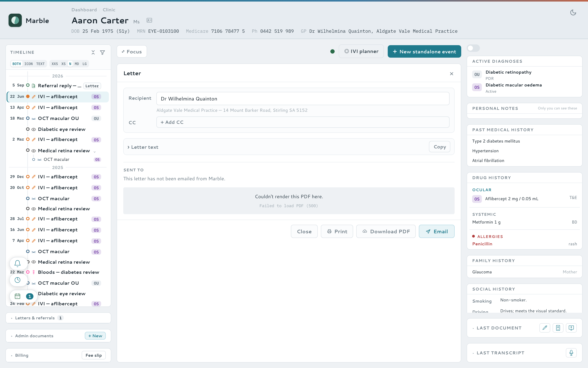Set timeline size to N
This screenshot has height=368, width=588.
tap(70, 64)
